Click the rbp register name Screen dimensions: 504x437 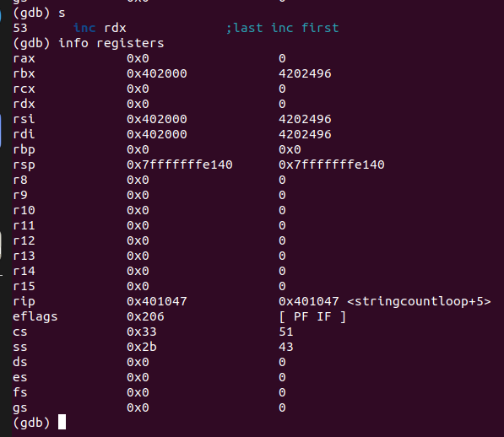24,150
